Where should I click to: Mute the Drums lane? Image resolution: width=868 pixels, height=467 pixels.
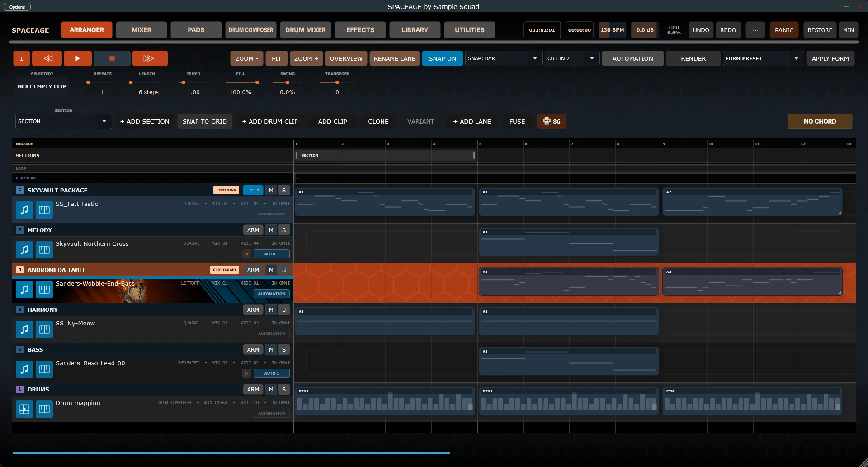(x=271, y=389)
